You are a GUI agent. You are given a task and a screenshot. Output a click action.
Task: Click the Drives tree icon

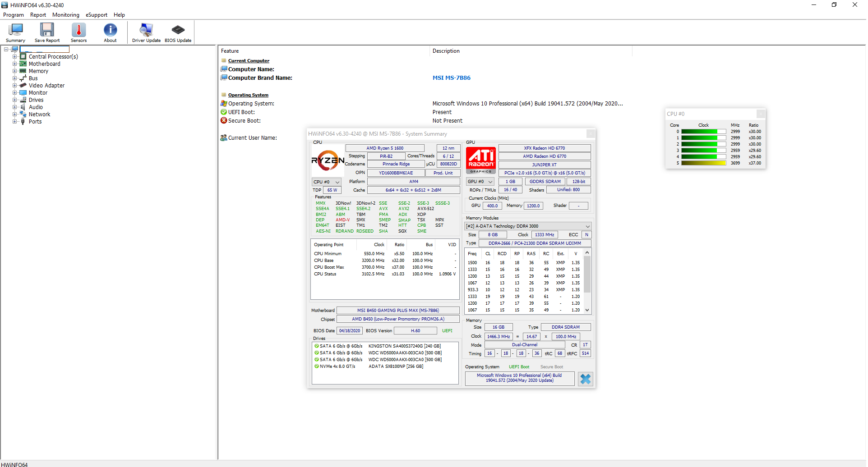(x=23, y=100)
